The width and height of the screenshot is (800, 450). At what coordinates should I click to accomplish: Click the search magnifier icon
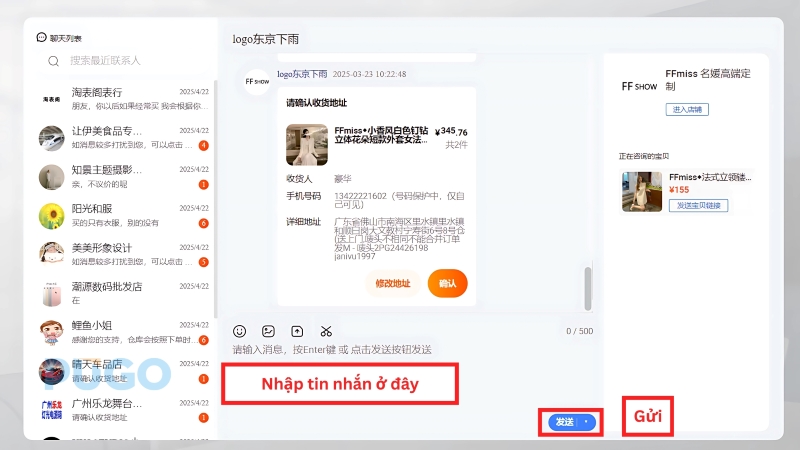pyautogui.click(x=53, y=61)
